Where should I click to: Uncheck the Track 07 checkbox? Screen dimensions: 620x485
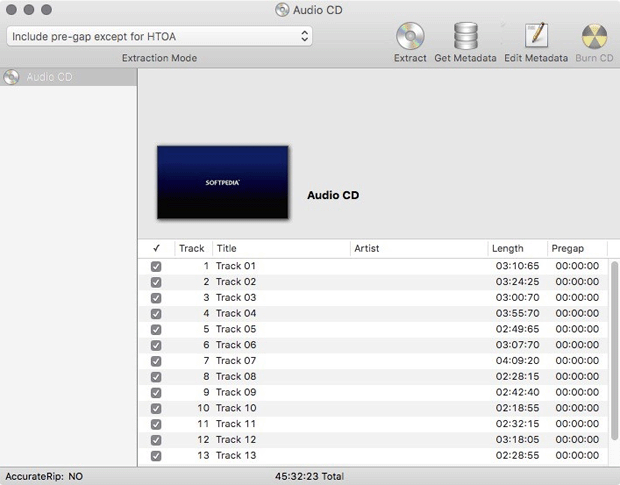(x=156, y=361)
